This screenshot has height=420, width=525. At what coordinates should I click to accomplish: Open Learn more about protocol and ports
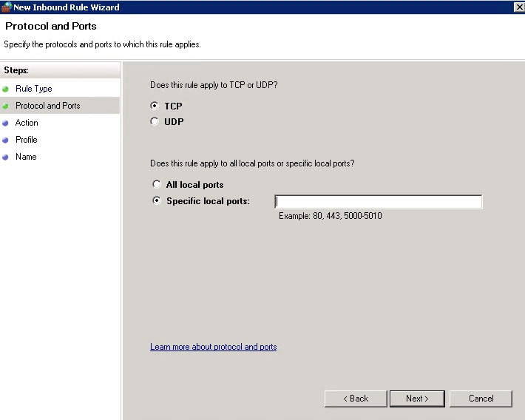[213, 347]
